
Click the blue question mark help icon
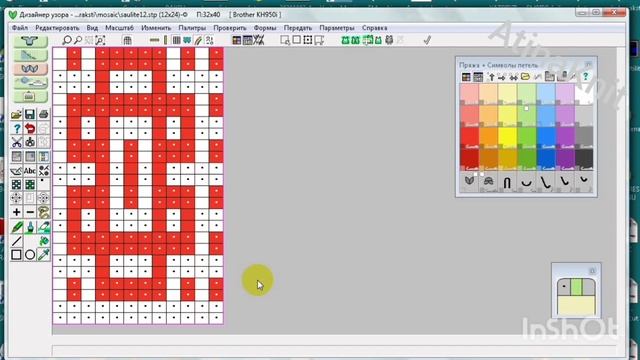point(16,129)
